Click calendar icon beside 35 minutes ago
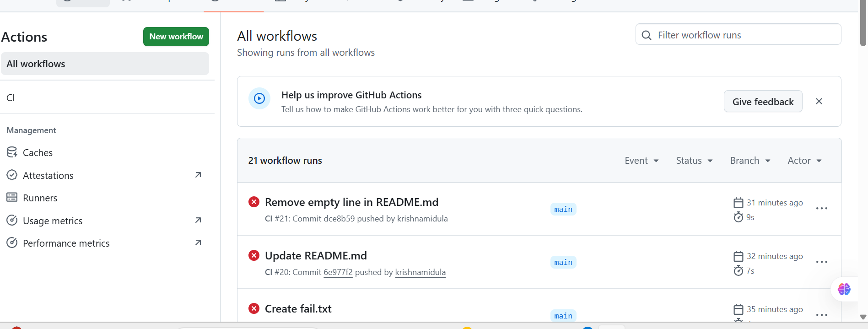The width and height of the screenshot is (868, 329). (x=739, y=309)
